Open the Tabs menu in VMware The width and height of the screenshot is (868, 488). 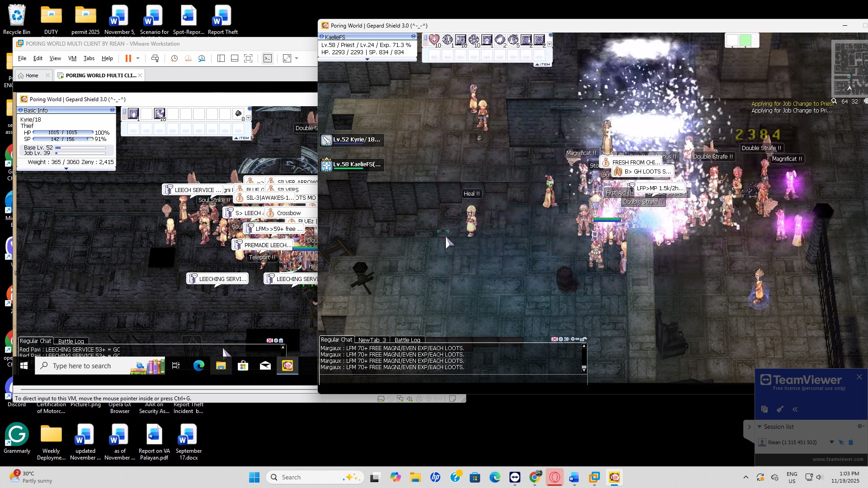(x=89, y=58)
